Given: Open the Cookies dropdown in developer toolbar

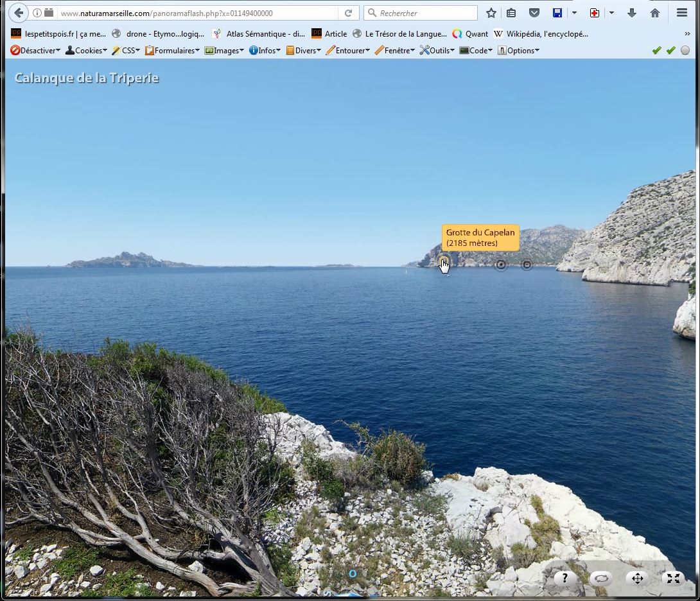Looking at the screenshot, I should click(x=87, y=50).
